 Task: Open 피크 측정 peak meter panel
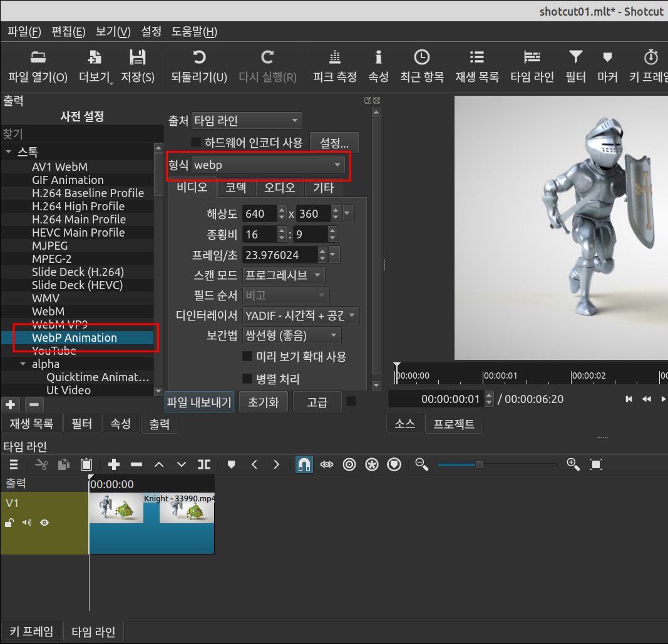point(335,66)
